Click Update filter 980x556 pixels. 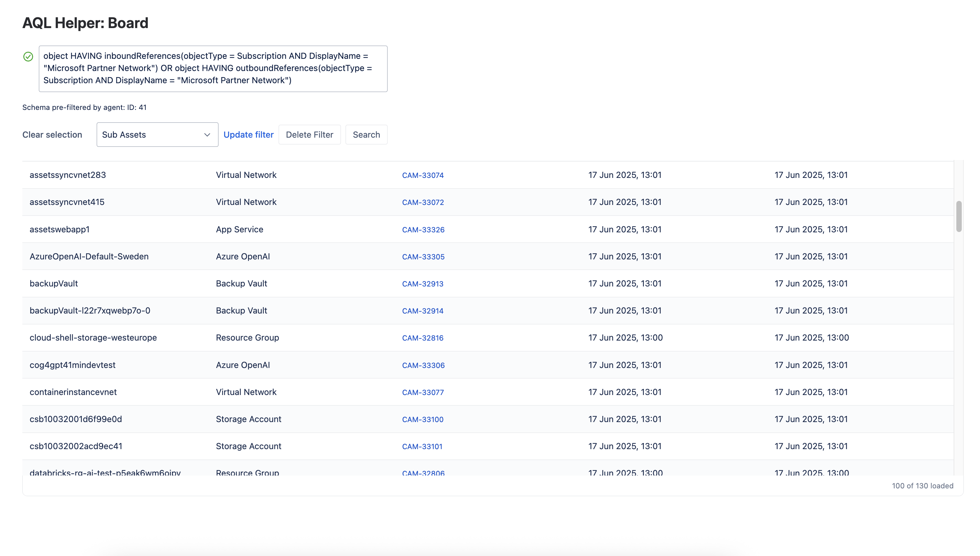click(x=249, y=134)
